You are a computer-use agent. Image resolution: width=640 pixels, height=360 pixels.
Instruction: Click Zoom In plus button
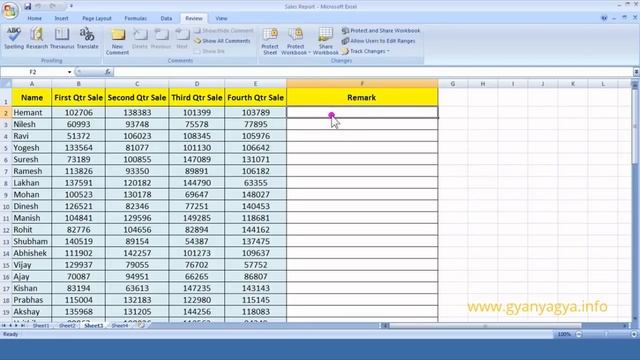pyautogui.click(x=634, y=334)
